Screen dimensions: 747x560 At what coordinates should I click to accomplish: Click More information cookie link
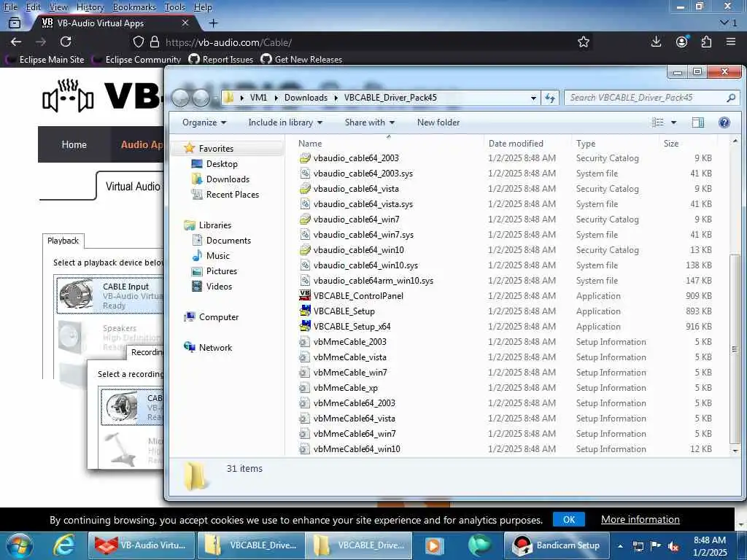(x=640, y=519)
